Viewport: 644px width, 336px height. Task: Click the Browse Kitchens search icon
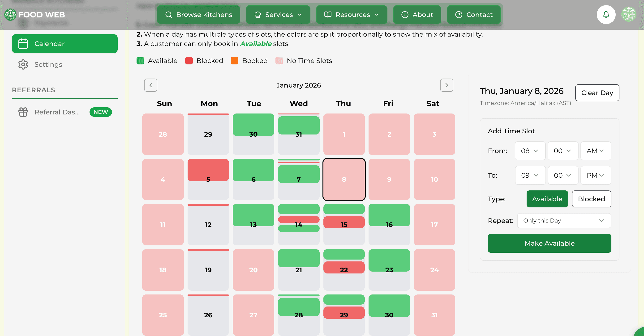coord(168,15)
